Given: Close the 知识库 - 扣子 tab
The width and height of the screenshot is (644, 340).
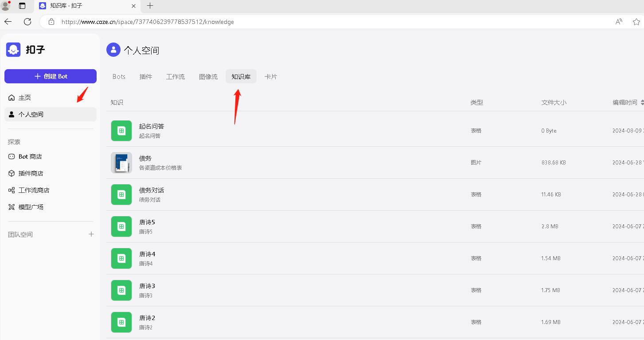Looking at the screenshot, I should [134, 6].
